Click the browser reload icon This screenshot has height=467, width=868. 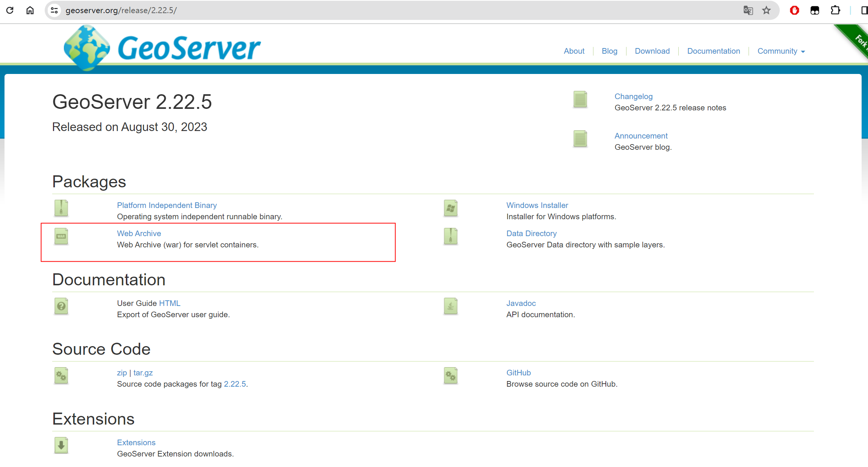click(10, 10)
